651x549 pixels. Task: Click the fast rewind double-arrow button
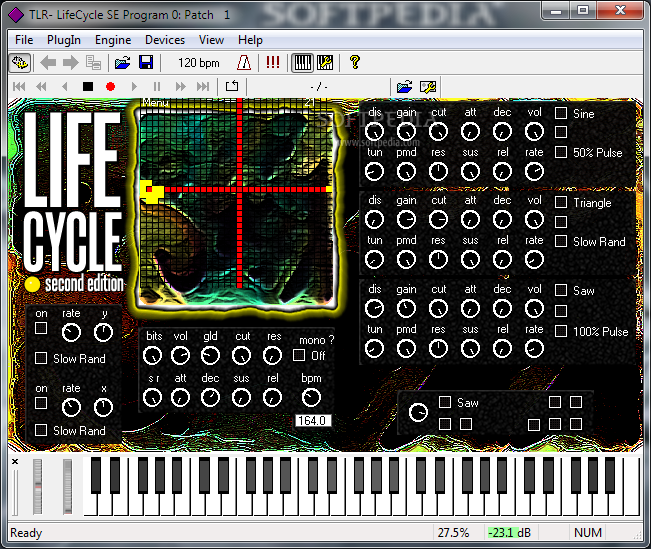tap(41, 86)
